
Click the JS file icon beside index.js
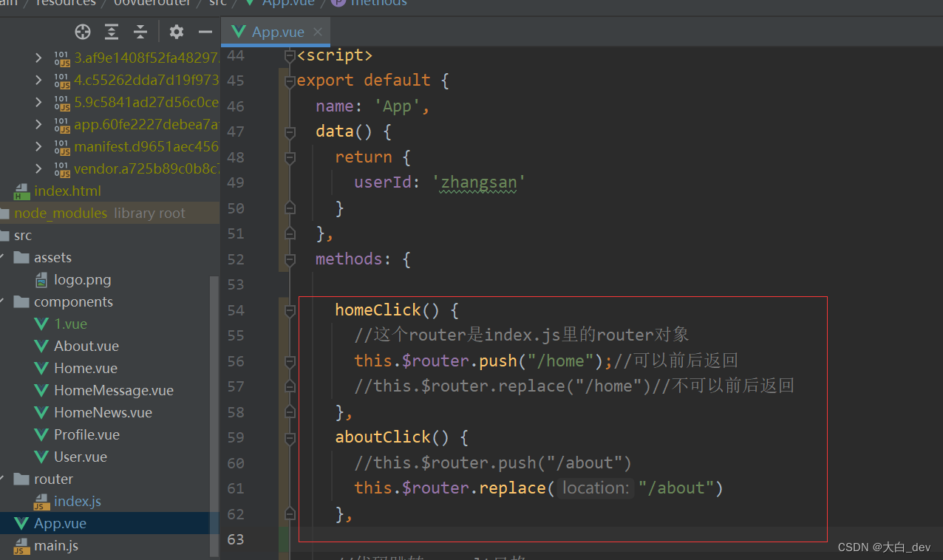42,501
